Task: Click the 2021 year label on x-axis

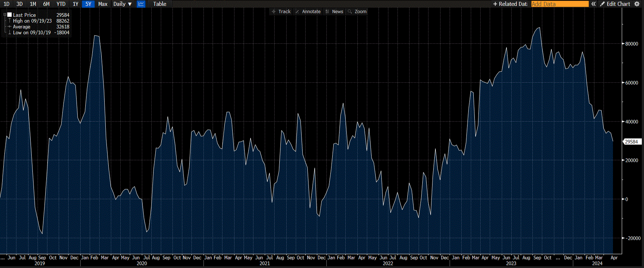Action: pyautogui.click(x=265, y=263)
